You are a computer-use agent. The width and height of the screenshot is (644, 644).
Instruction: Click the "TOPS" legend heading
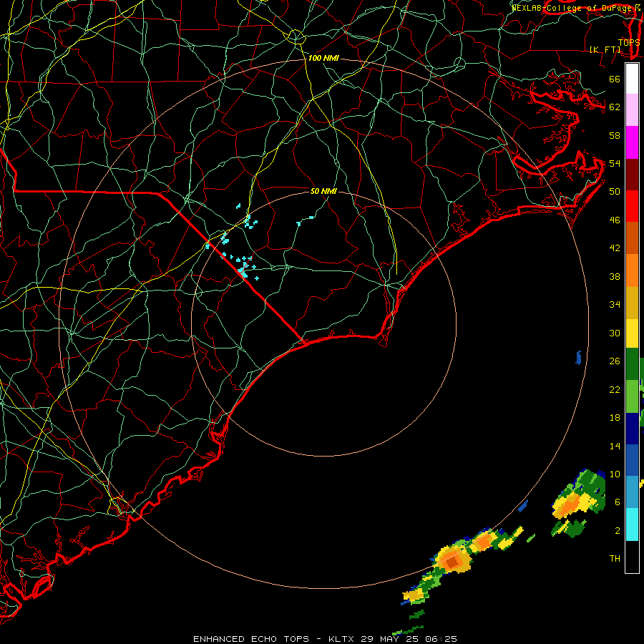pos(629,42)
